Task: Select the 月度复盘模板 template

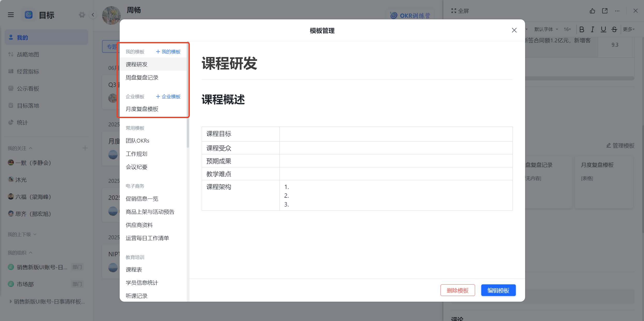Action: [x=153, y=109]
